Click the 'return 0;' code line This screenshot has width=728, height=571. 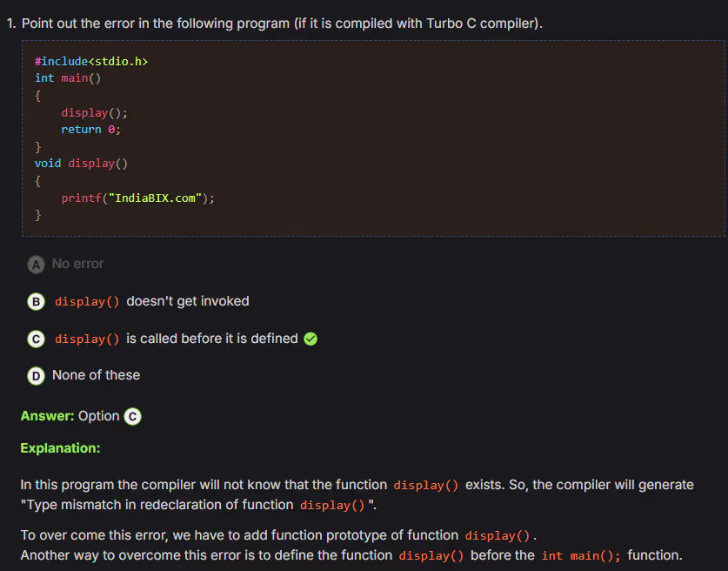[90, 129]
